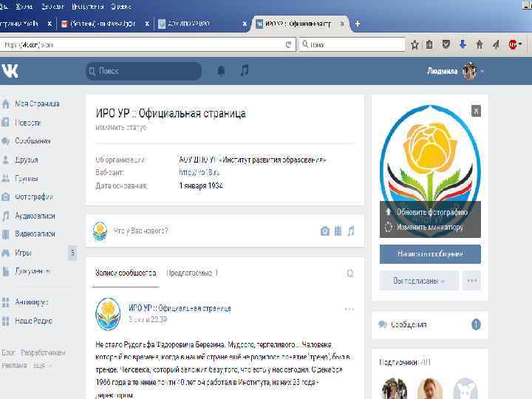Open Моя Страница in sidebar
The image size is (532, 399).
pos(37,104)
